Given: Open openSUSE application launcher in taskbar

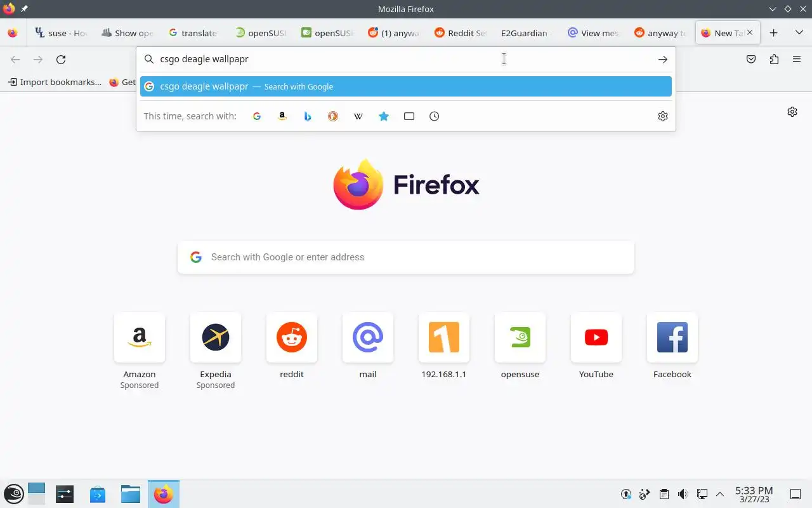Looking at the screenshot, I should point(13,494).
